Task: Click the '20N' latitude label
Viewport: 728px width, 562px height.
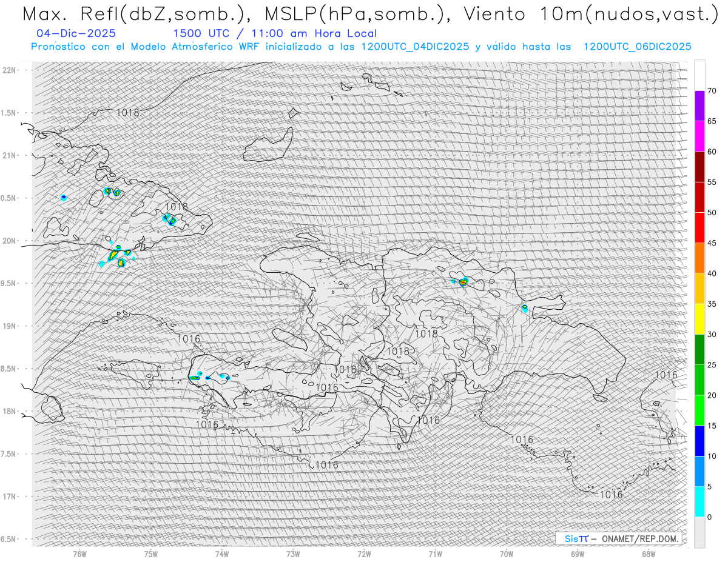Action: pos(9,241)
